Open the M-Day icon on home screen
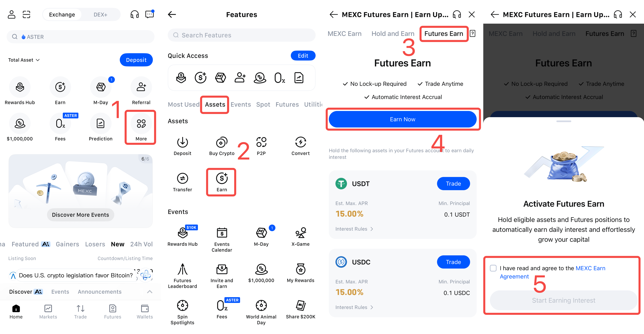This screenshot has height=334, width=644. [x=100, y=87]
